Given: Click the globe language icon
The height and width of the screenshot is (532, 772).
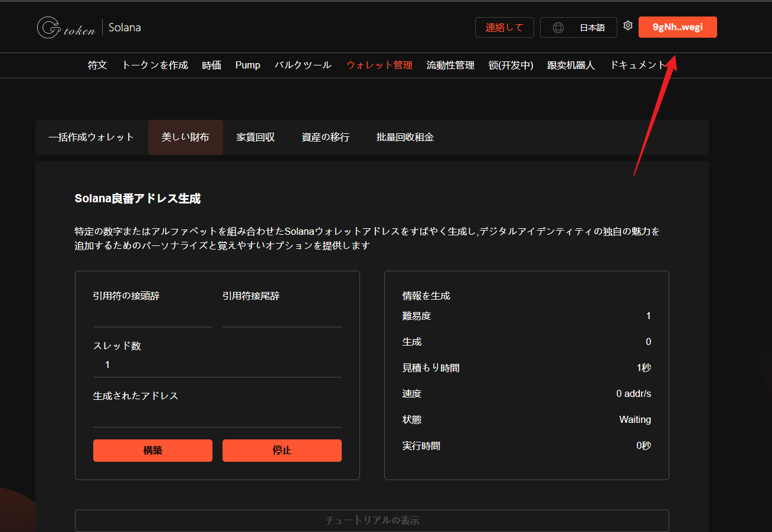Looking at the screenshot, I should (x=558, y=28).
